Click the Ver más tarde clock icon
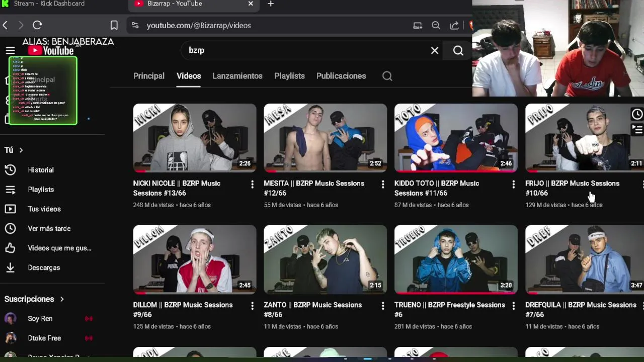 click(x=10, y=229)
